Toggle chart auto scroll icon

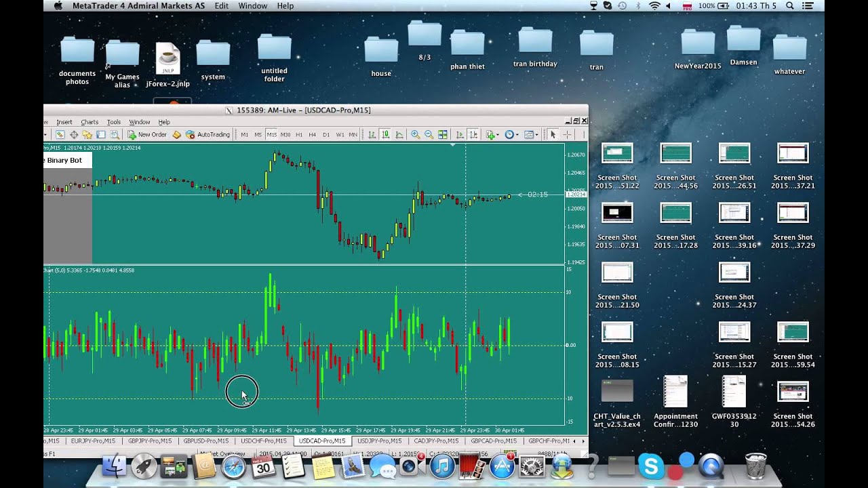point(460,135)
